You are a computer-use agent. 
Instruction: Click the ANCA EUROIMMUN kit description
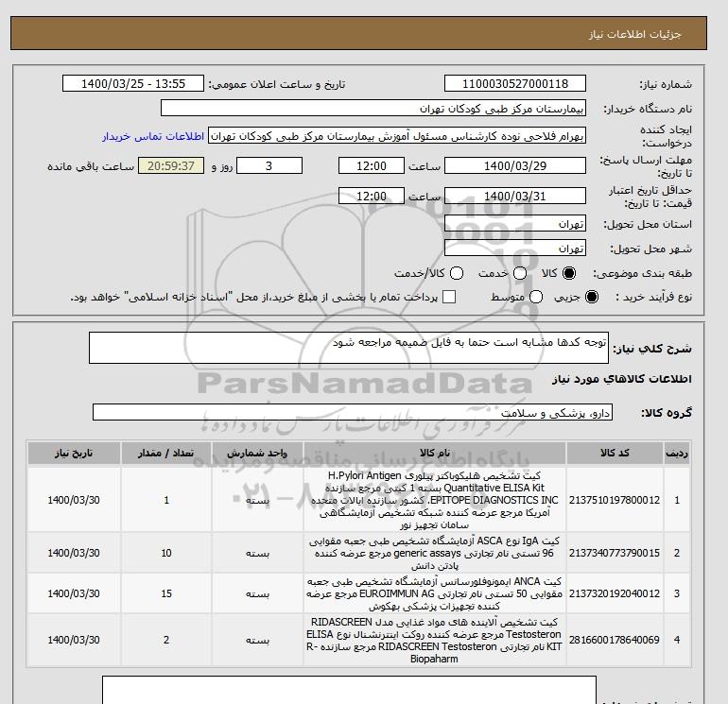pos(435,593)
